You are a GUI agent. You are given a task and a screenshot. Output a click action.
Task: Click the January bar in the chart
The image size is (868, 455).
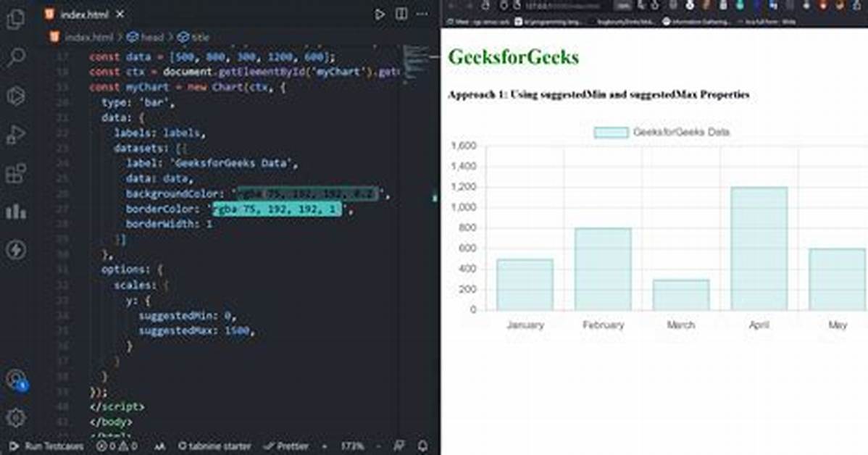pos(525,285)
